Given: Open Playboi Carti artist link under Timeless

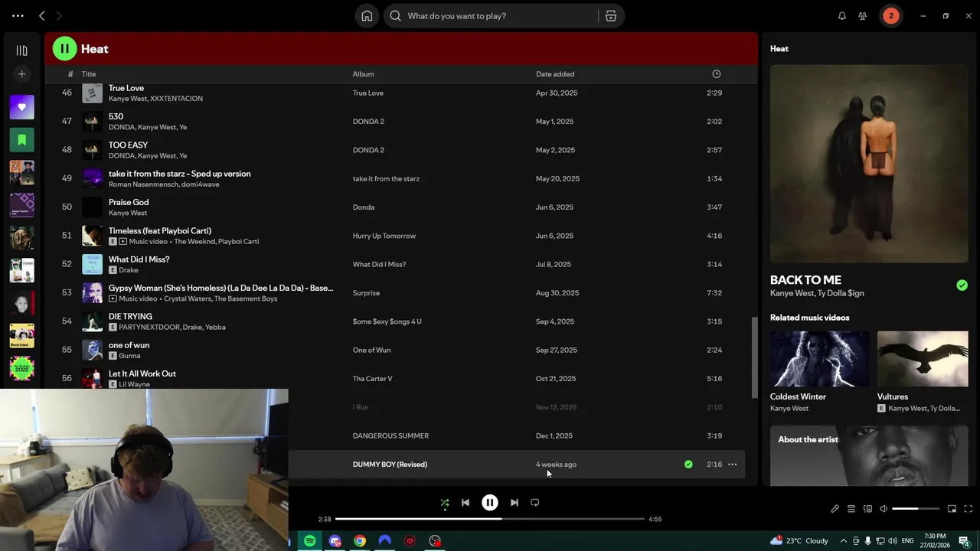Looking at the screenshot, I should click(238, 242).
